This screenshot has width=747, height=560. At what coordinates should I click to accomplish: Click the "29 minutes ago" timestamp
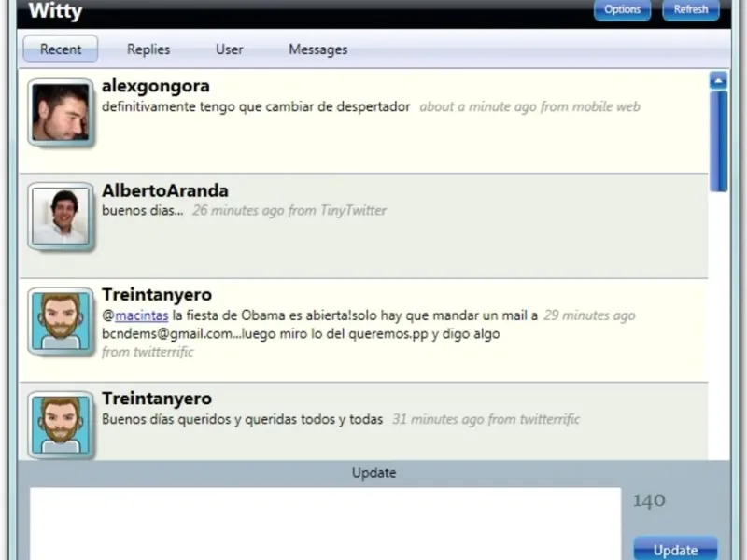[x=589, y=315]
